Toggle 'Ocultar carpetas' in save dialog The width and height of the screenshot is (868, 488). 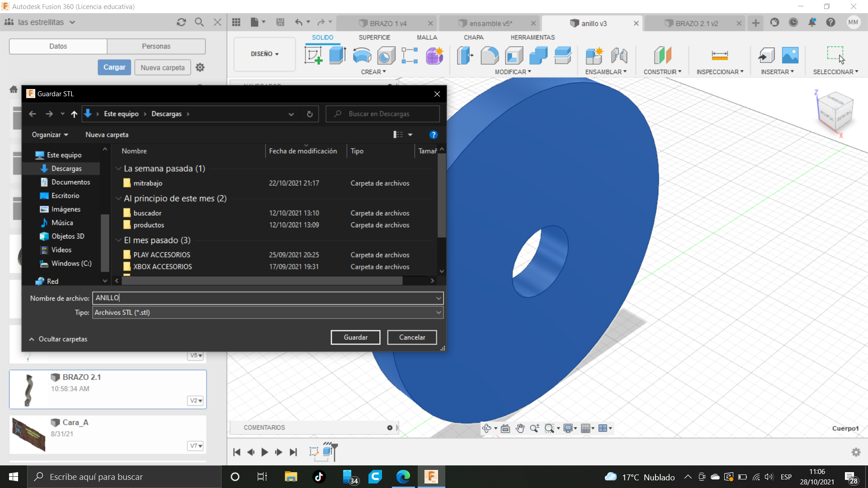pyautogui.click(x=58, y=339)
